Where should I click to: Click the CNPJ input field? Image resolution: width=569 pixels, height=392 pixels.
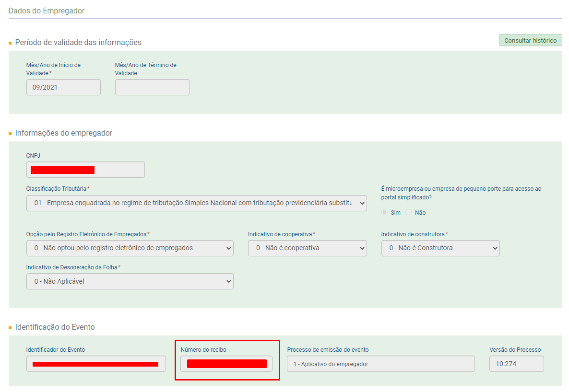click(x=85, y=170)
